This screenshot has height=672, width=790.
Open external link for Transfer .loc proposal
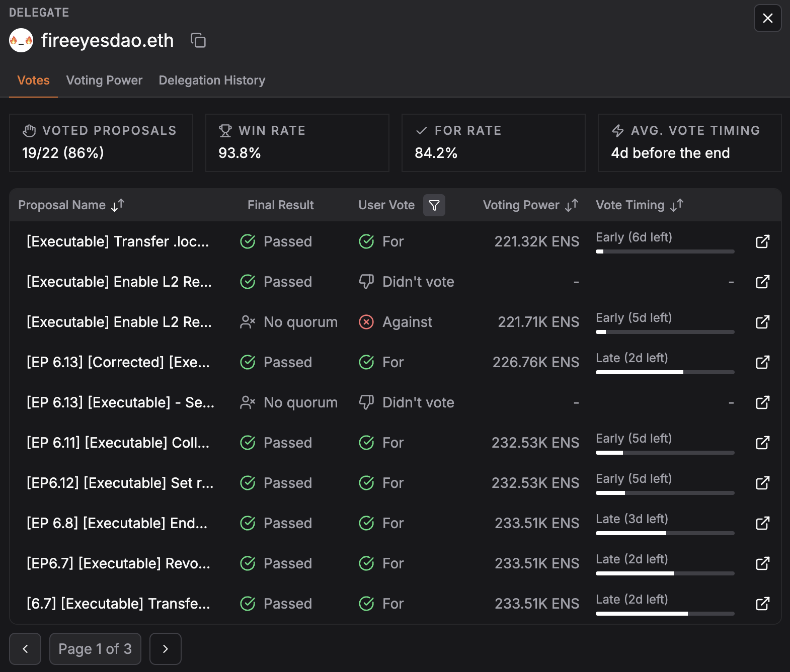coord(762,241)
